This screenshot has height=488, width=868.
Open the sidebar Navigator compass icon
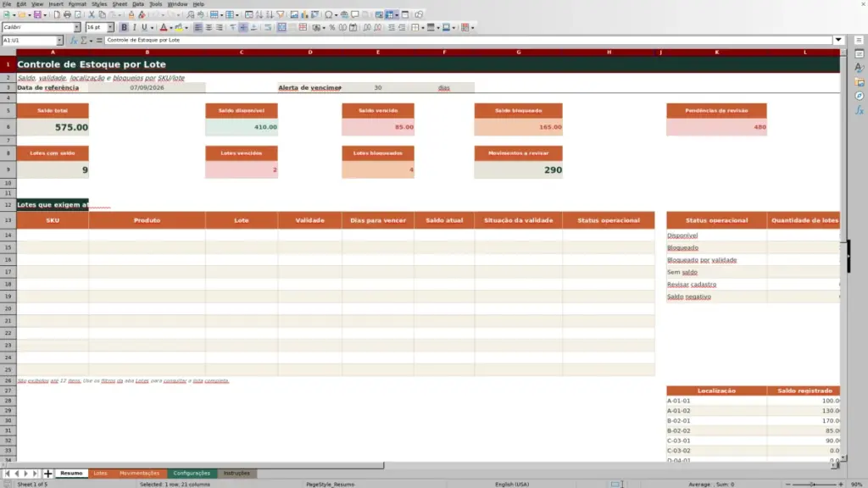(860, 97)
